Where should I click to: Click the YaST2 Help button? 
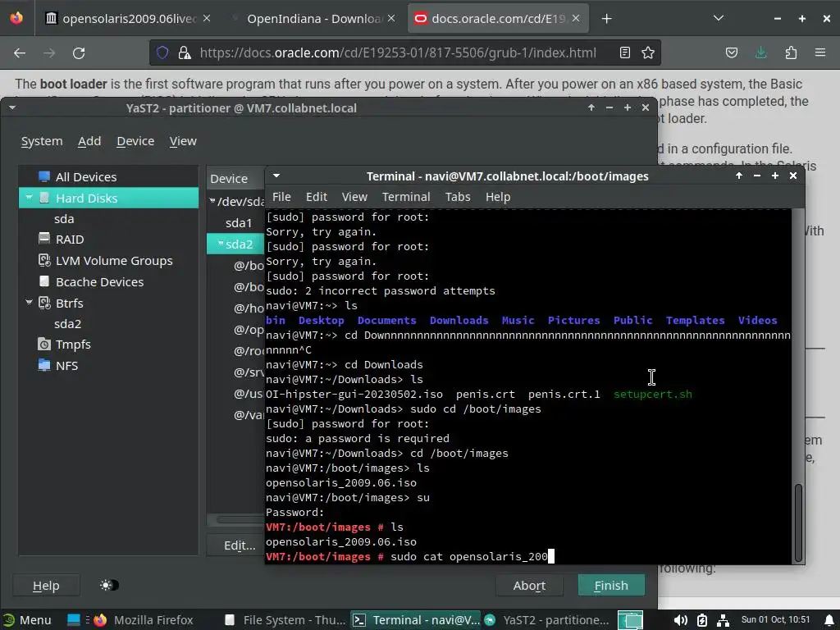46,586
